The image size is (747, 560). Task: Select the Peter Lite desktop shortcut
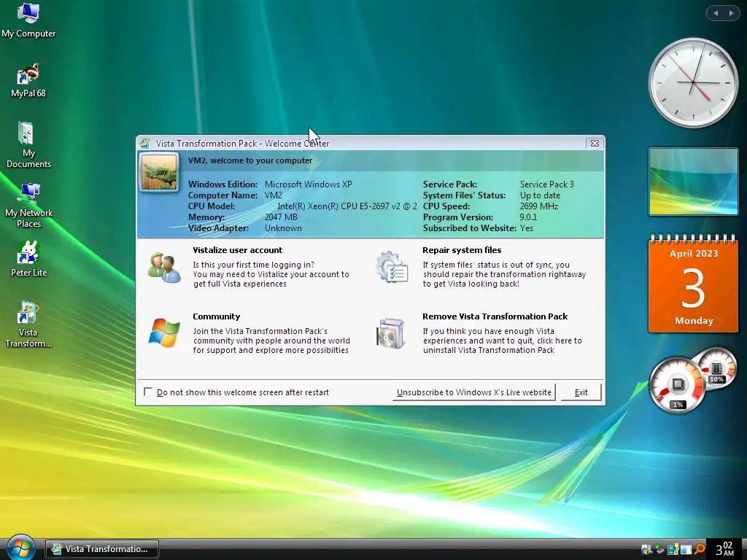click(28, 259)
